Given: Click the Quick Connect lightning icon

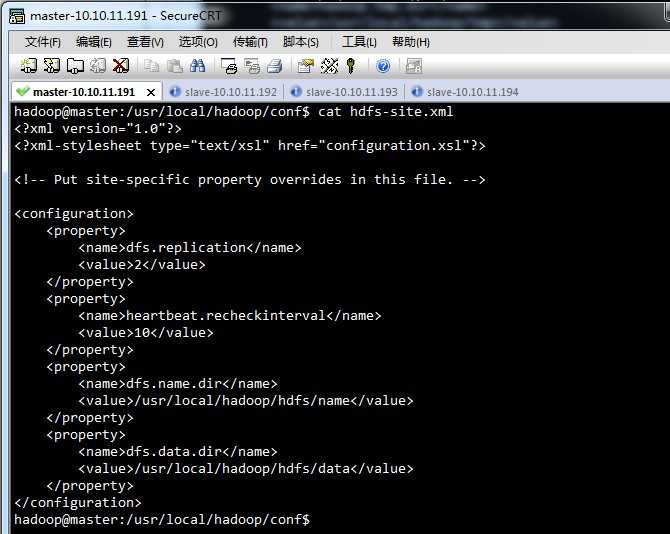Looking at the screenshot, I should [x=52, y=66].
